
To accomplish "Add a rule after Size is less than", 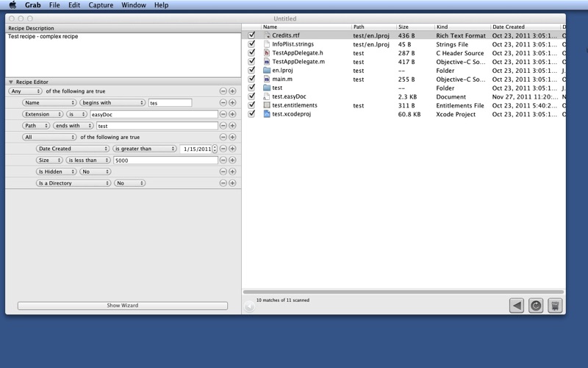I will tap(232, 160).
